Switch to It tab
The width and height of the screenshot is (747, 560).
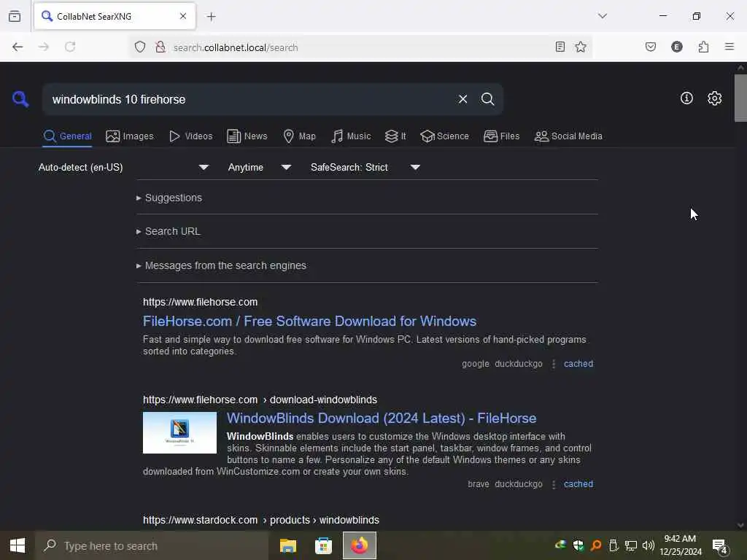(395, 136)
